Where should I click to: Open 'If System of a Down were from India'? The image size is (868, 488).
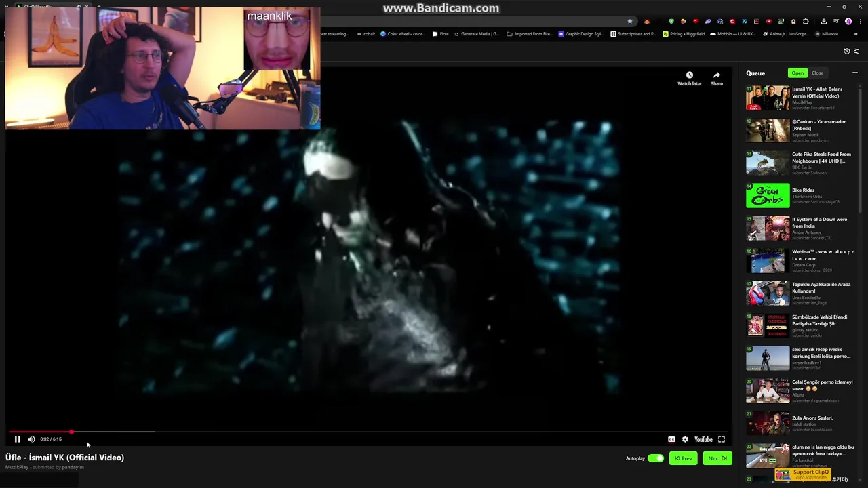(820, 222)
